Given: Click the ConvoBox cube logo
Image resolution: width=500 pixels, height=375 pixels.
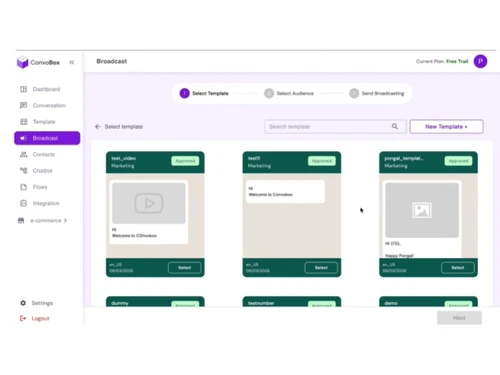Looking at the screenshot, I should tap(23, 62).
